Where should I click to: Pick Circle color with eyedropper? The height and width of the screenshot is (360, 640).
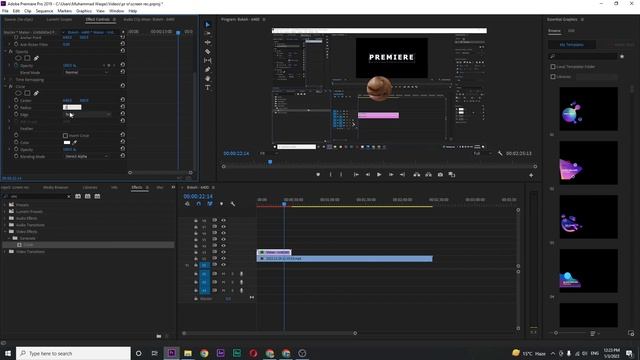pyautogui.click(x=75, y=142)
